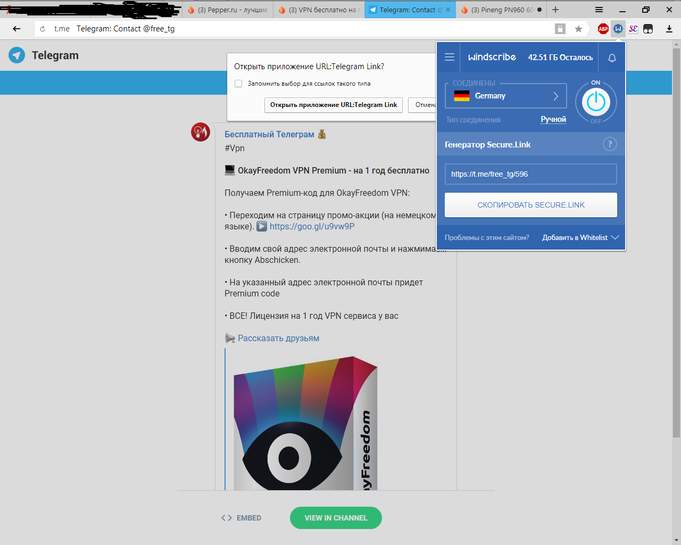Click the 'Telegram' header title

coord(55,56)
